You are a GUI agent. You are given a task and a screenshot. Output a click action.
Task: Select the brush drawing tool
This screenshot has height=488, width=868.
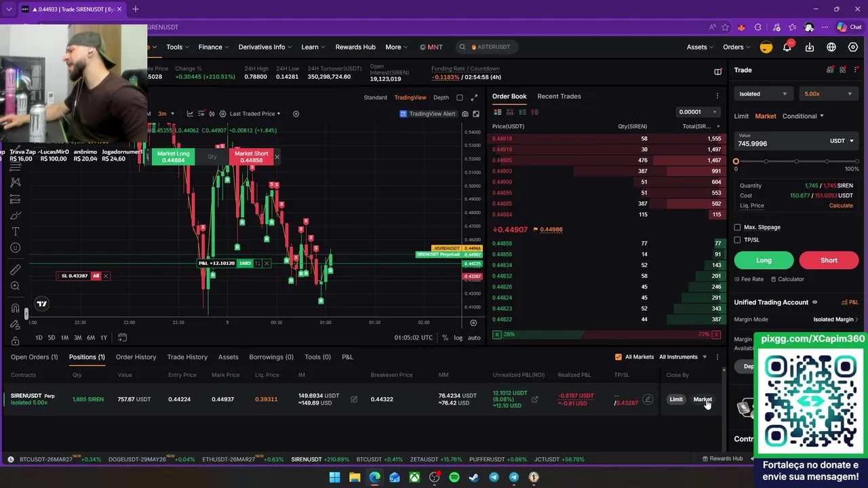click(16, 216)
